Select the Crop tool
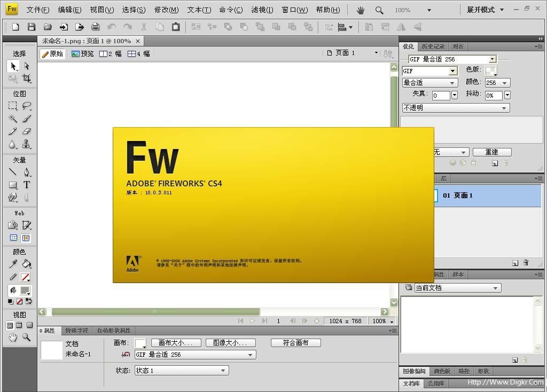Viewport: 547px width, 392px height. 27,79
